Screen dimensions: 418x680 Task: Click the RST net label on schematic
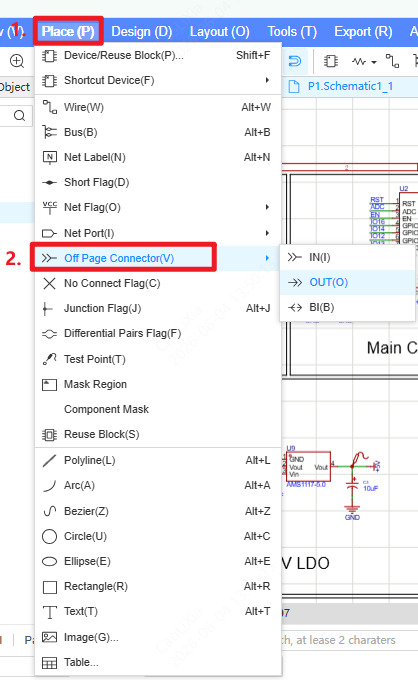point(377,199)
